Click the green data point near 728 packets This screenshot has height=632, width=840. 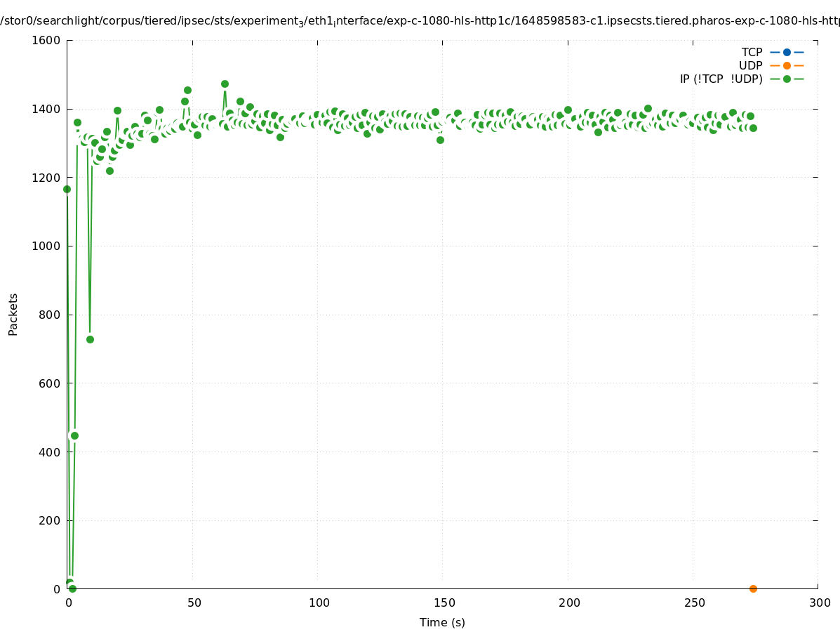point(90,339)
